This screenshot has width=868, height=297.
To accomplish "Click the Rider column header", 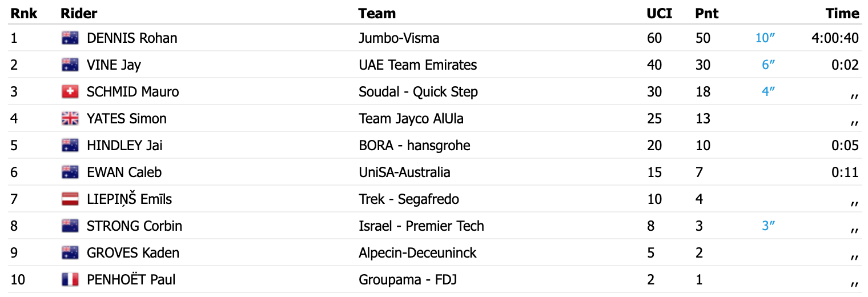I will pyautogui.click(x=79, y=13).
